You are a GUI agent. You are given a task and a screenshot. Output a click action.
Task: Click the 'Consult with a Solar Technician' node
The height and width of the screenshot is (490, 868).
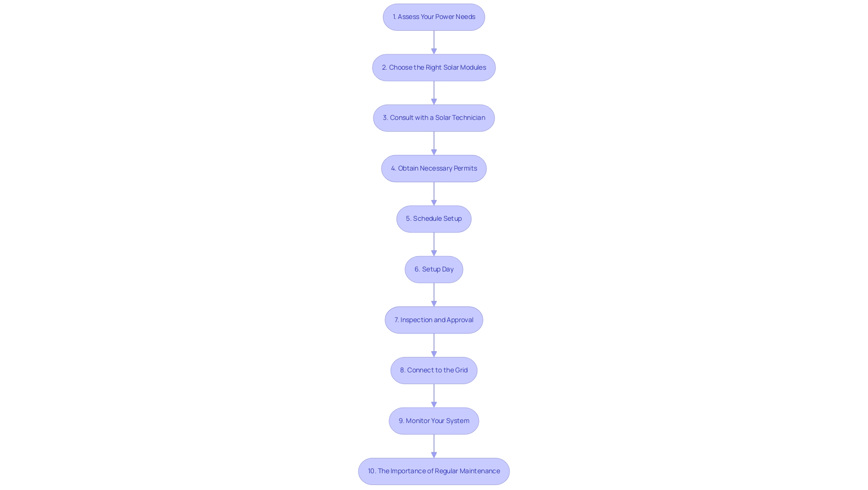click(434, 118)
